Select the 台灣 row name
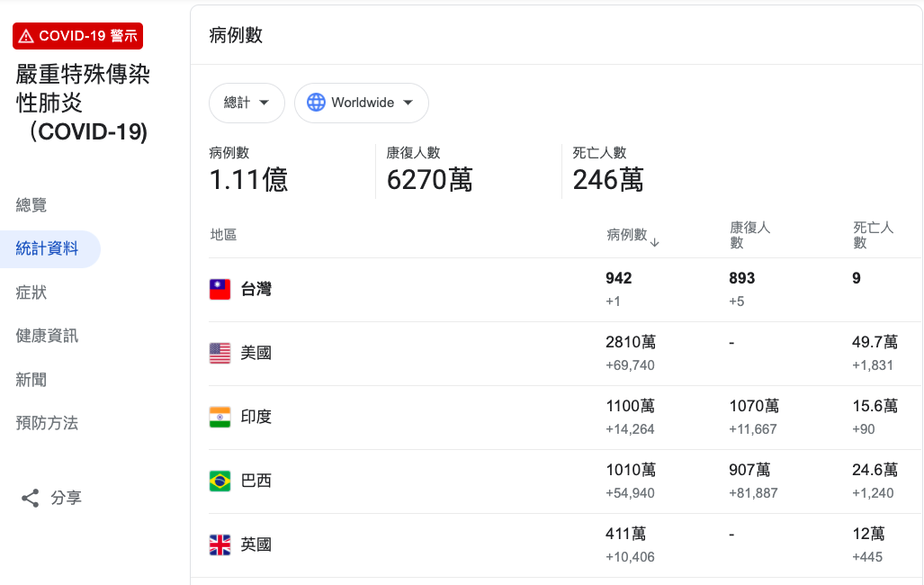The image size is (924, 585). click(x=256, y=289)
